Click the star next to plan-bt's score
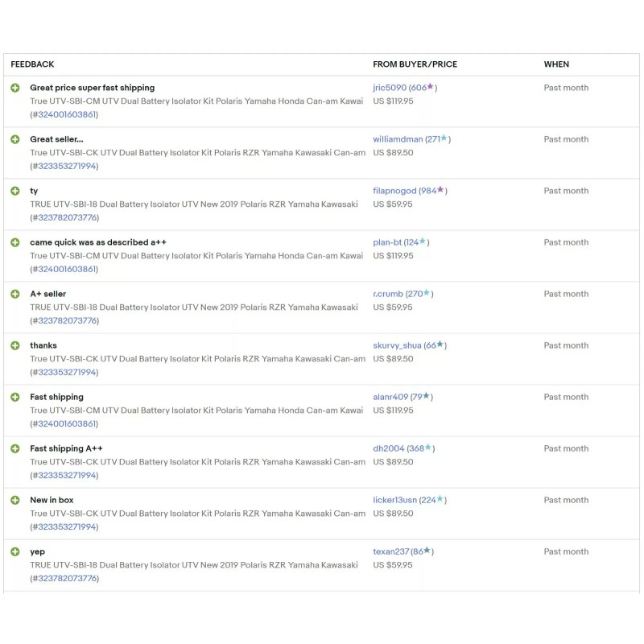 tap(422, 241)
